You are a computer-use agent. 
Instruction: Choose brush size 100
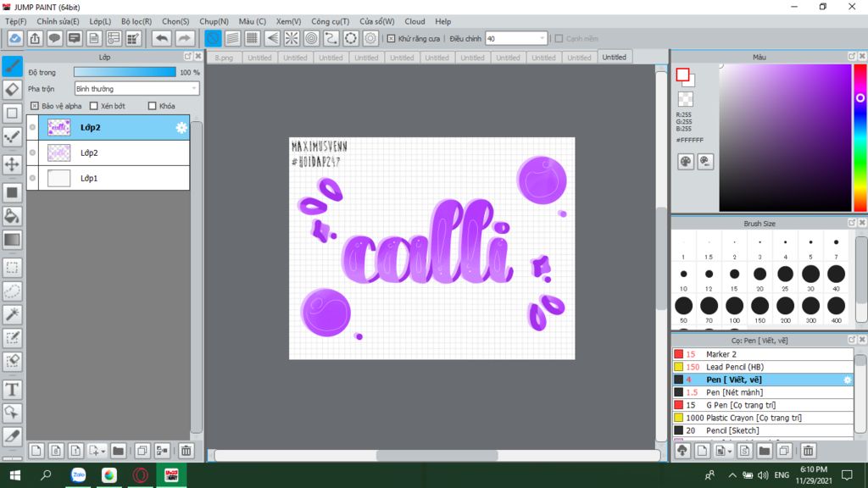click(734, 306)
